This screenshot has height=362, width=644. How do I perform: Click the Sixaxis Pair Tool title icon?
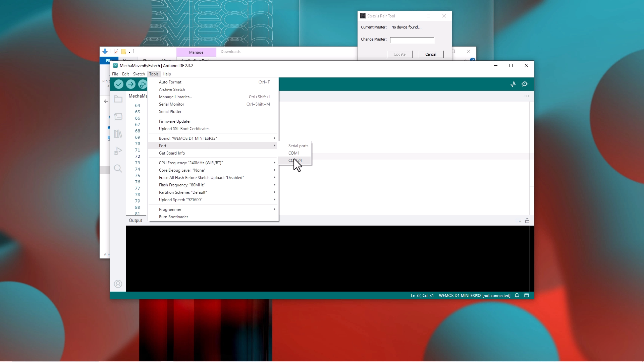[x=363, y=16]
